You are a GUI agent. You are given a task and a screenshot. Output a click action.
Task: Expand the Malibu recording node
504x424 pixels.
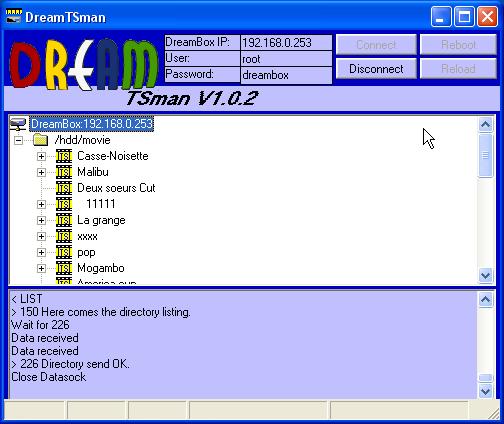point(41,172)
